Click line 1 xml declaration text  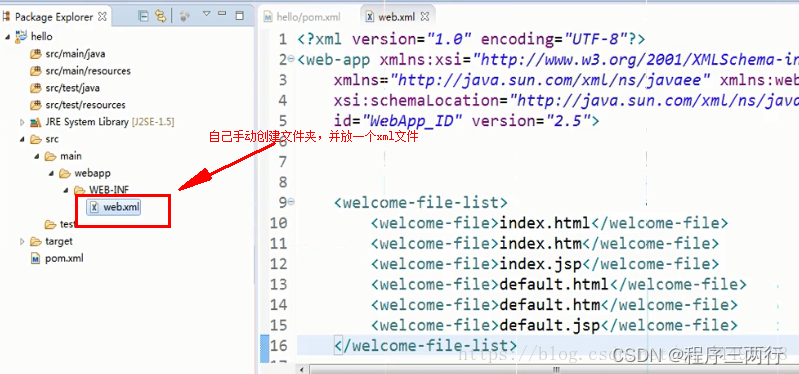click(471, 39)
